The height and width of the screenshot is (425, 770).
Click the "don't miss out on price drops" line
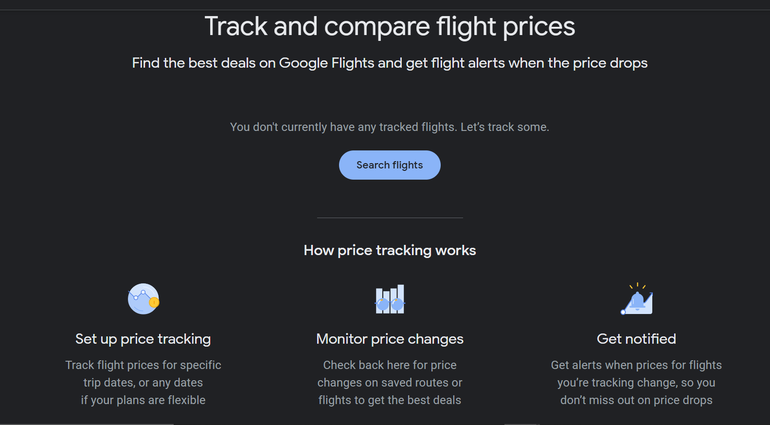pyautogui.click(x=636, y=401)
